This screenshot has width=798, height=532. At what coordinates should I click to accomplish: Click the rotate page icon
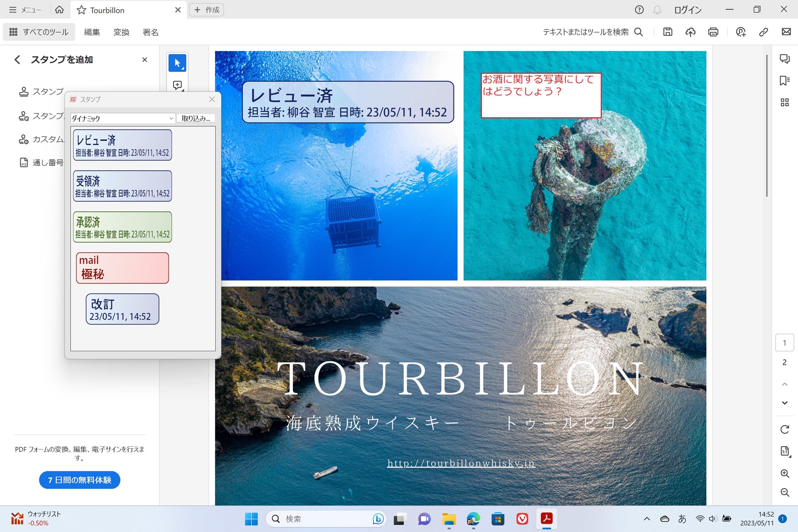click(x=785, y=429)
